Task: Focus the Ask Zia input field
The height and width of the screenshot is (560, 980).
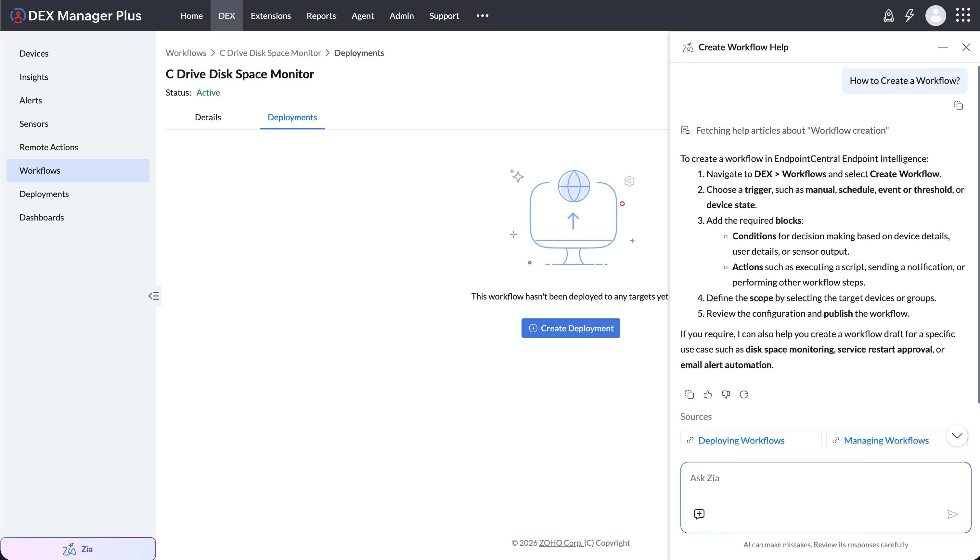Action: click(x=826, y=497)
